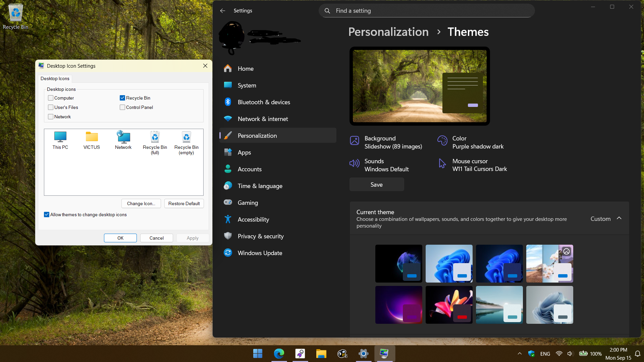Screen dimensions: 644x362
Task: Uncheck the Recycle Bin checkbox
Action: click(x=122, y=98)
